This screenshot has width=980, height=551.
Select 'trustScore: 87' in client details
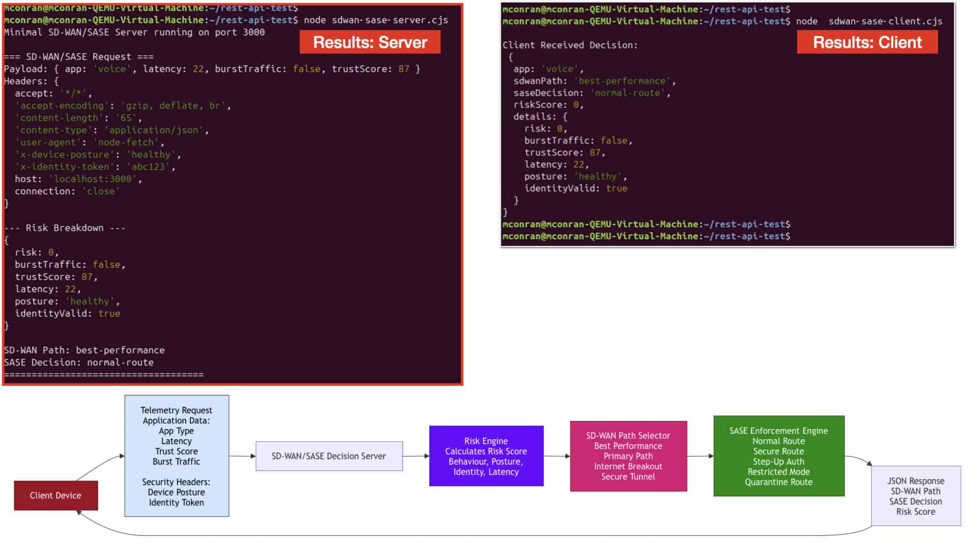565,153
